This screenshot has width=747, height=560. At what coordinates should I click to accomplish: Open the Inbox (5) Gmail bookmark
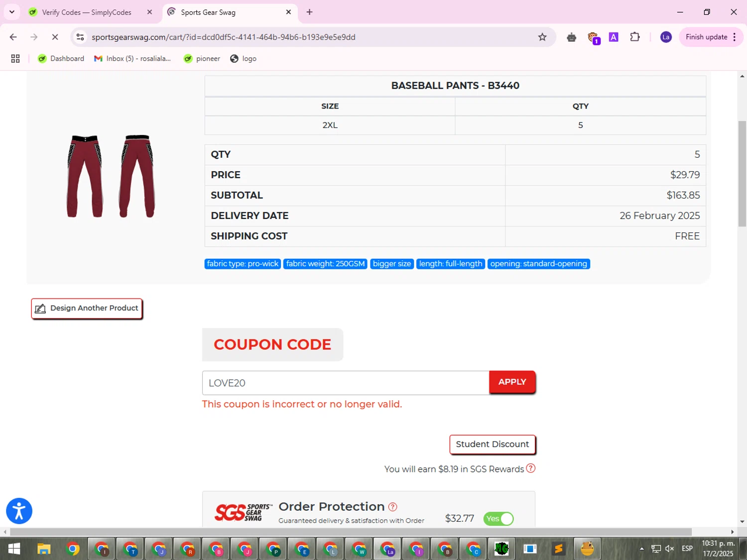[x=132, y=59]
